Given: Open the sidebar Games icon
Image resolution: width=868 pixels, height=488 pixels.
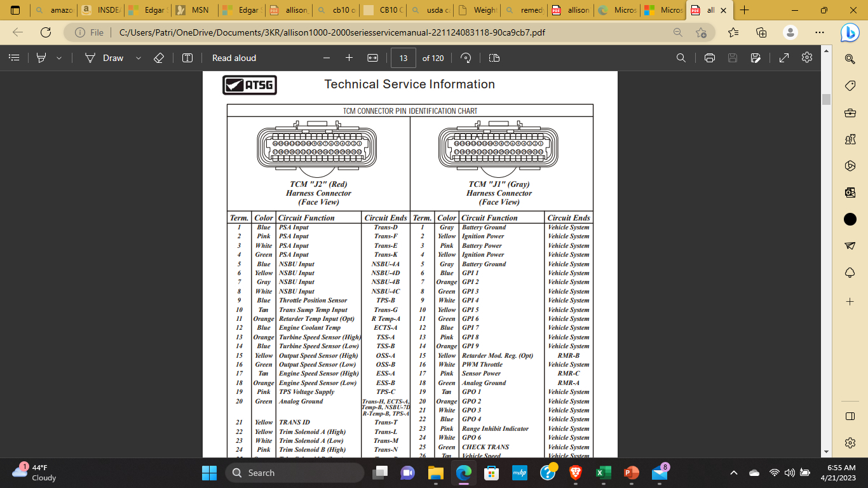Looking at the screenshot, I should click(850, 139).
